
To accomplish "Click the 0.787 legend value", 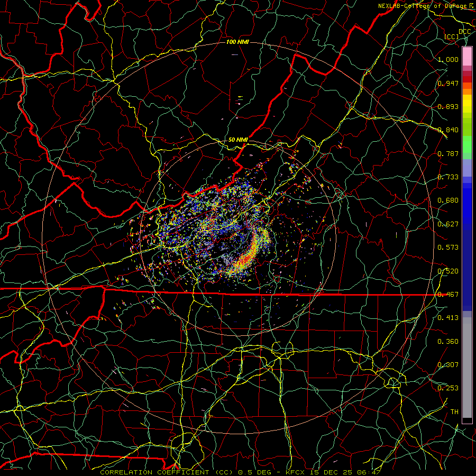I will point(448,153).
